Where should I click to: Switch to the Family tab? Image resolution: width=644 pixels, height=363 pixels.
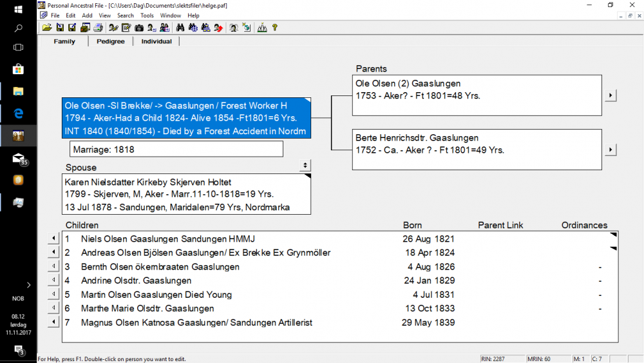pos(64,41)
